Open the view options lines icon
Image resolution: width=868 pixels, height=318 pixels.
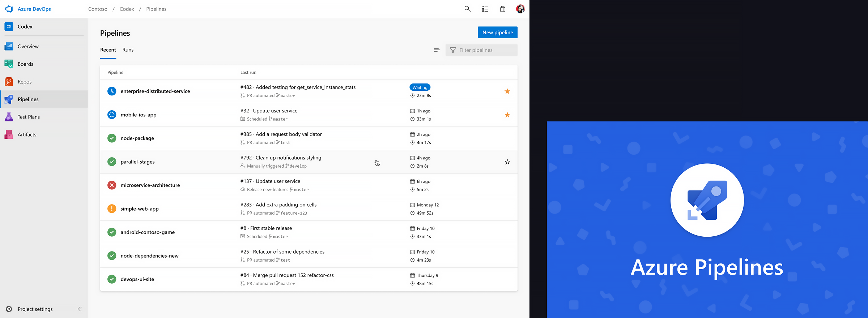click(x=437, y=50)
